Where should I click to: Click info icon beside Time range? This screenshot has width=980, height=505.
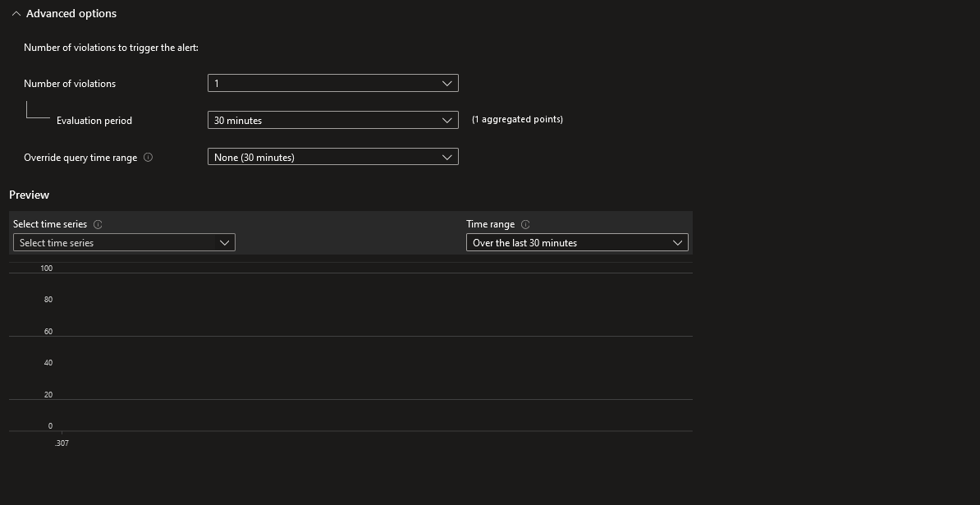tap(525, 224)
